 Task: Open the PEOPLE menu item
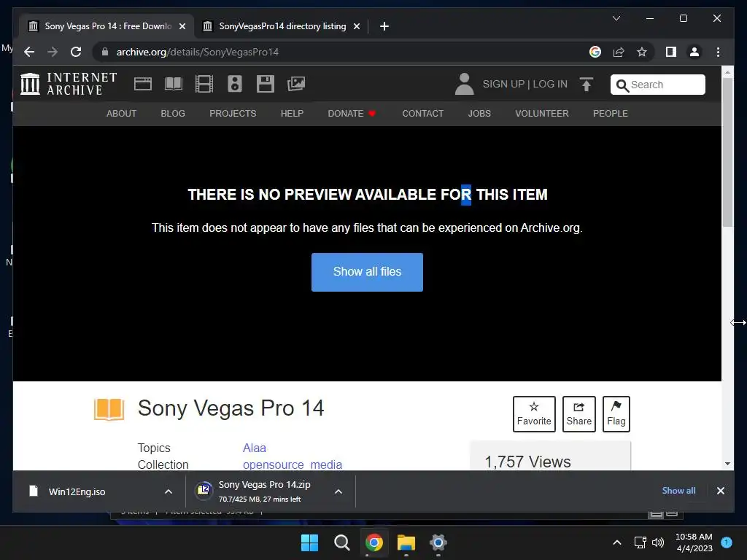pos(611,113)
